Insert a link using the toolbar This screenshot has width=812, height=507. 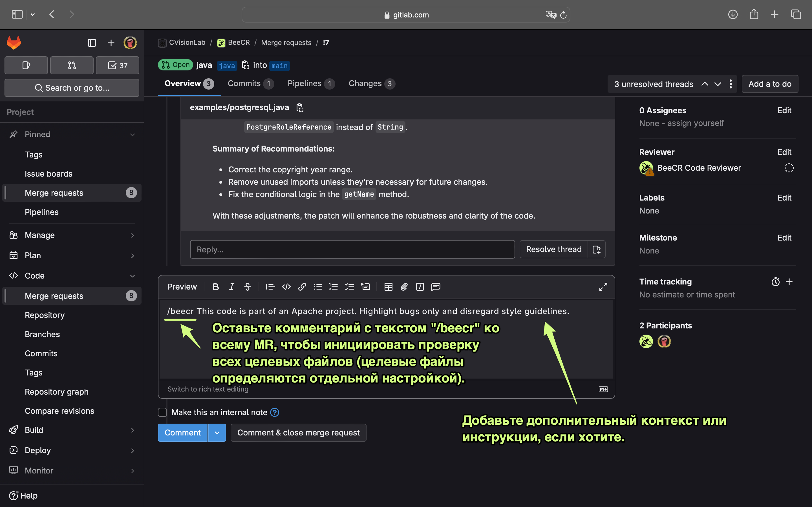pyautogui.click(x=302, y=287)
